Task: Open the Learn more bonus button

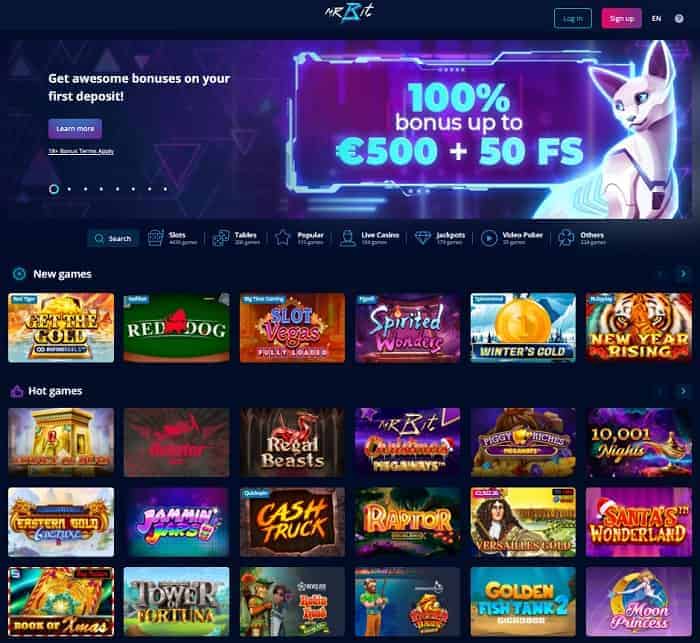Action: click(75, 129)
